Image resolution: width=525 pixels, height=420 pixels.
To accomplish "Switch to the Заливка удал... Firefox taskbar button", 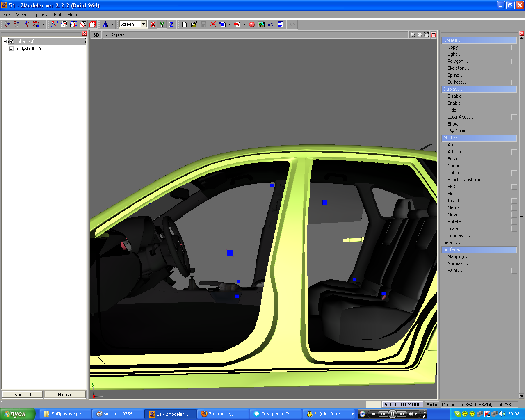I will tap(223, 414).
